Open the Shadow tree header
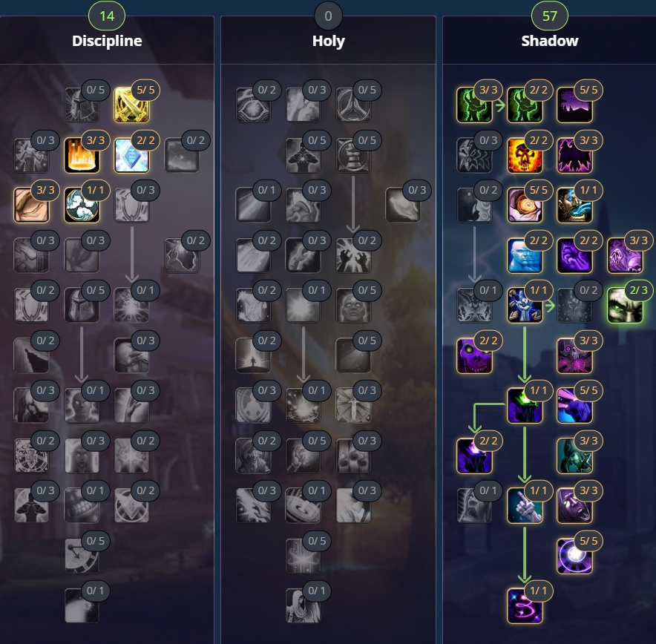The height and width of the screenshot is (644, 656). [550, 41]
